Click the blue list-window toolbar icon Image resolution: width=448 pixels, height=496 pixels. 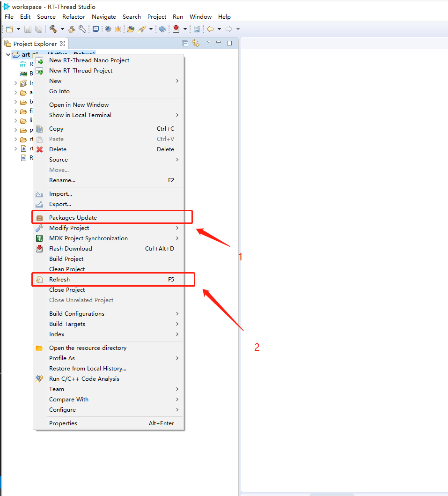(197, 29)
